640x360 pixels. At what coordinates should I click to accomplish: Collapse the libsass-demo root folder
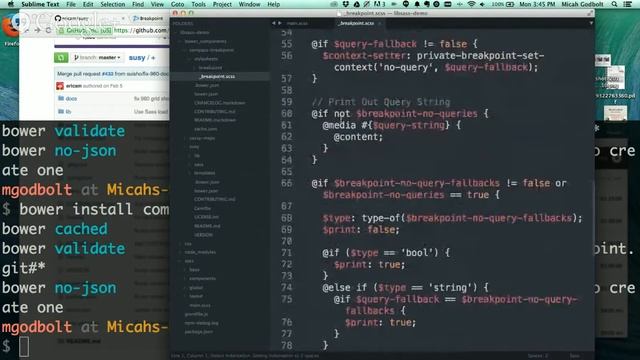click(x=194, y=32)
